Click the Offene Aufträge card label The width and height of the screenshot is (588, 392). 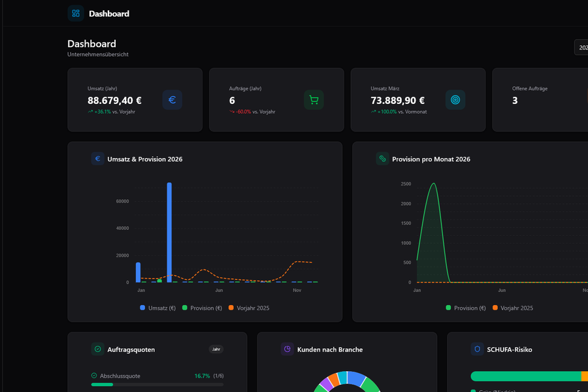(x=530, y=89)
